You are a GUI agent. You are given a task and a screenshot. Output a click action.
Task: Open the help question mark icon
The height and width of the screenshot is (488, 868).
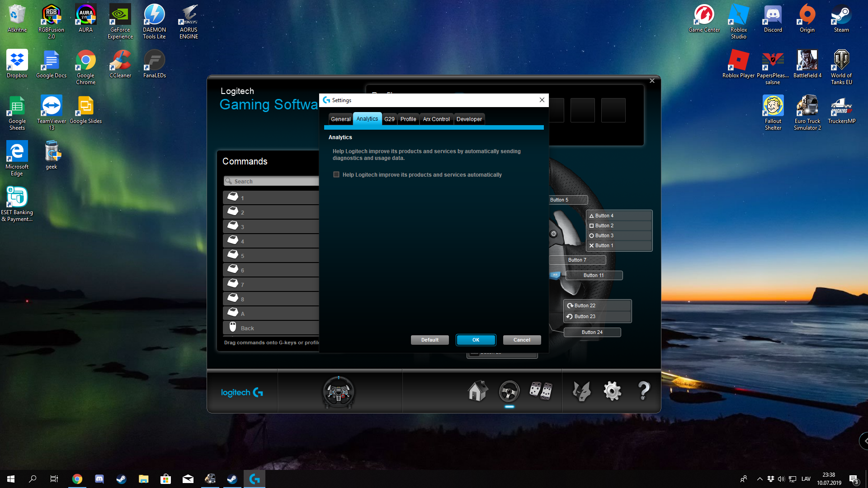coord(644,391)
